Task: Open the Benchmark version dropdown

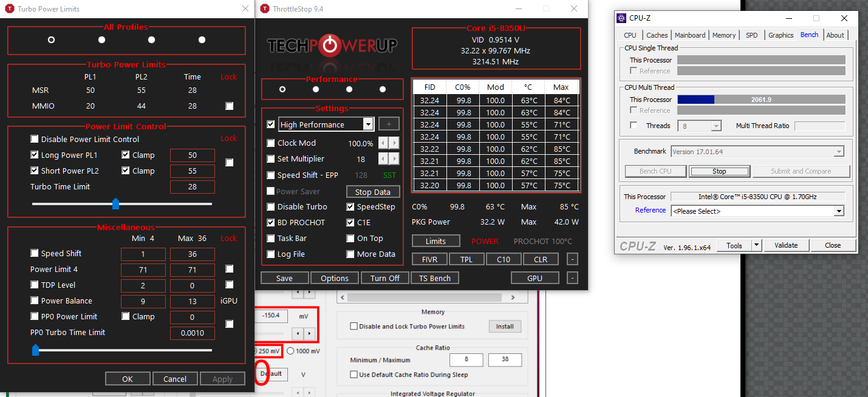Action: tap(839, 152)
